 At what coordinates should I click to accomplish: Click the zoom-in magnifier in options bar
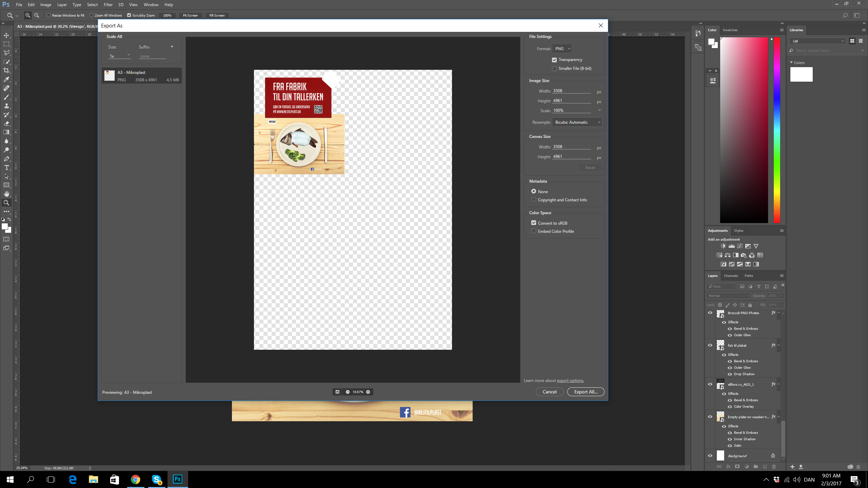tap(28, 15)
